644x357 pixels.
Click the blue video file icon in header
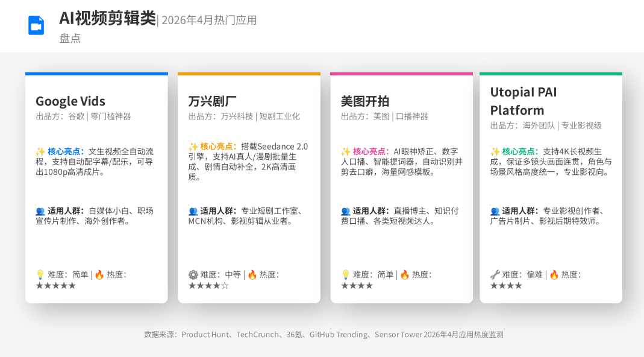36,25
